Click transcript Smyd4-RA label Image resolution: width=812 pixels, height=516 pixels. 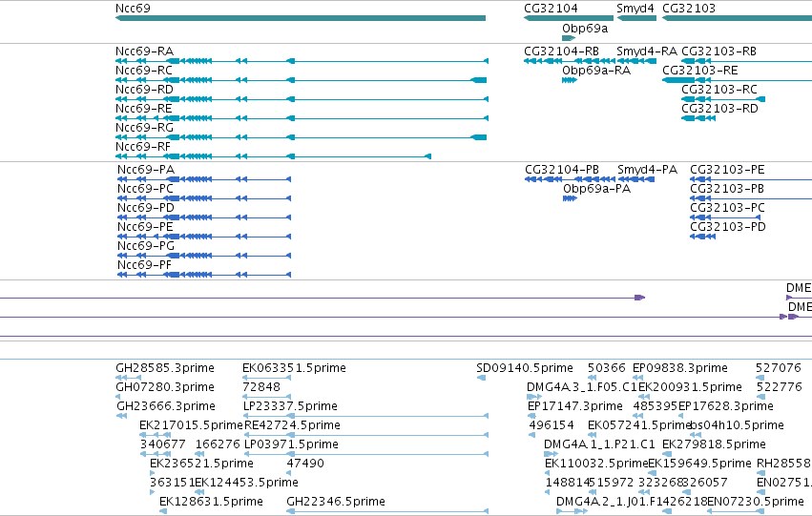[x=647, y=52]
